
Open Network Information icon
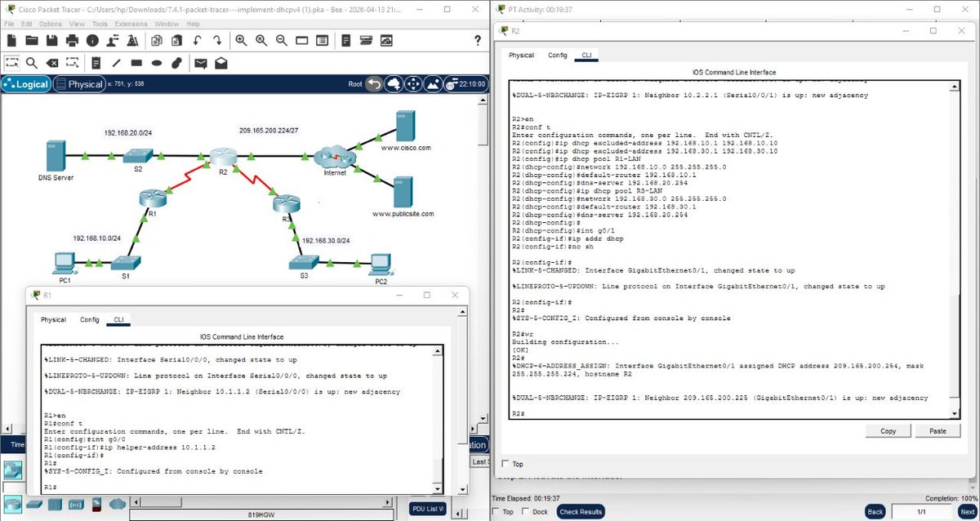(92, 40)
